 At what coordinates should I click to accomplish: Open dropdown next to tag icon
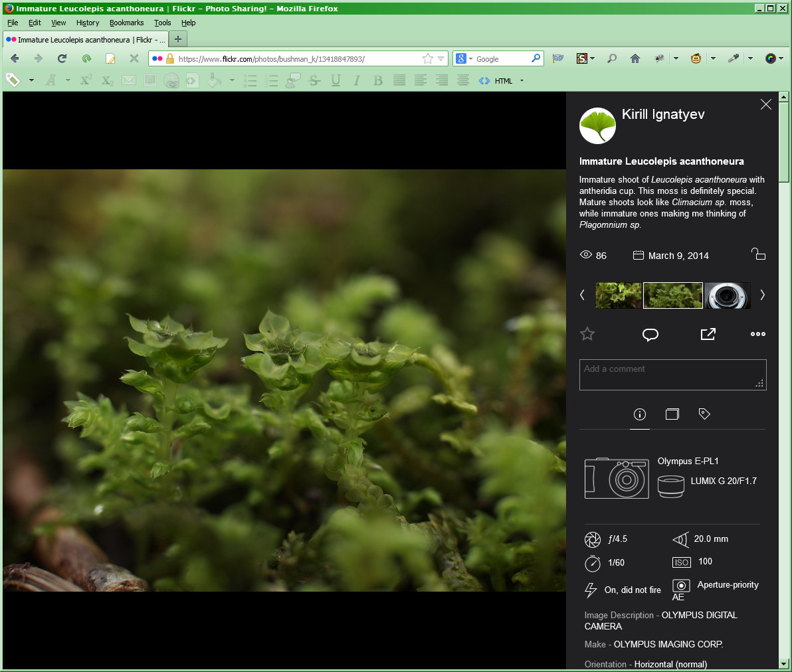[31, 80]
